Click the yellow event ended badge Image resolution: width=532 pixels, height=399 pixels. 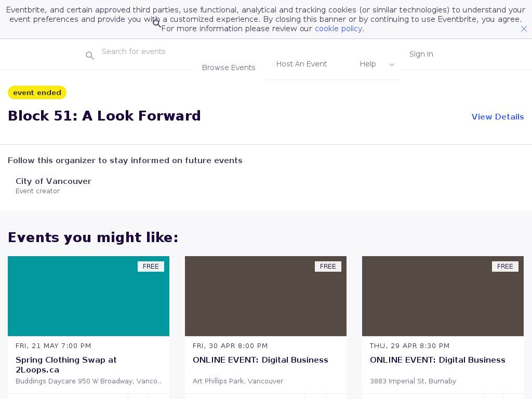tap(37, 92)
